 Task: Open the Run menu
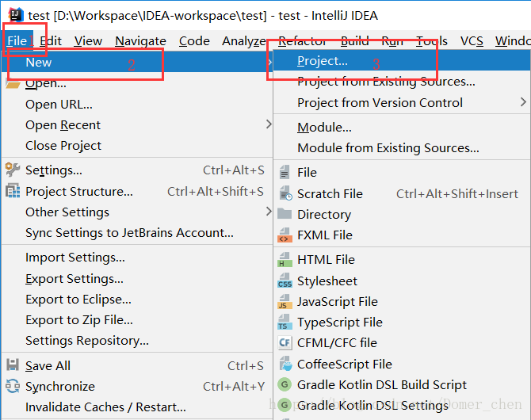(392, 41)
